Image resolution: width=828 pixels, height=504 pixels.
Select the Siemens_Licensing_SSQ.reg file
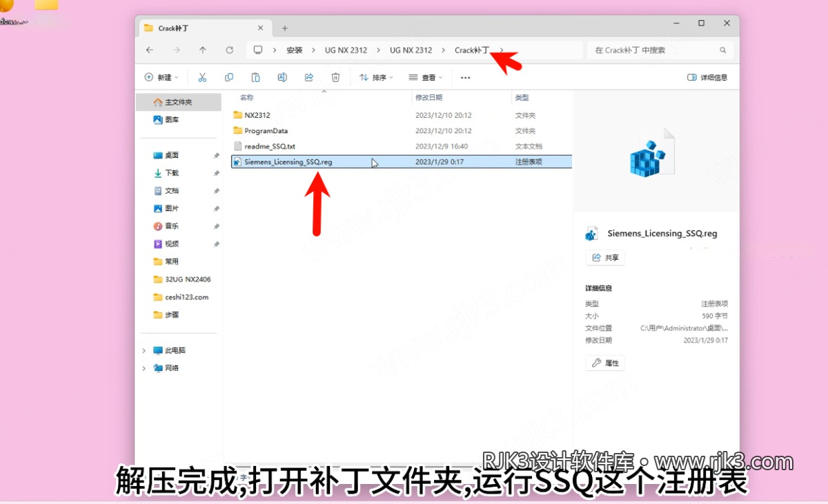[x=402, y=161]
